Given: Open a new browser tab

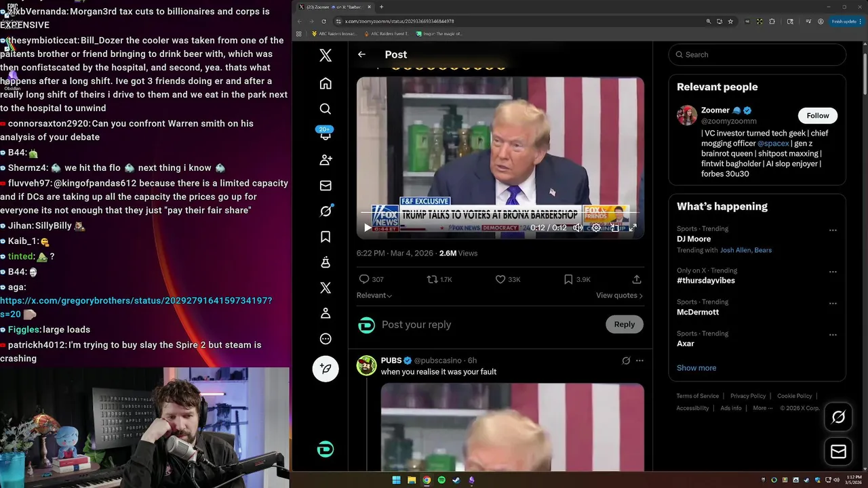Looking at the screenshot, I should click(381, 7).
